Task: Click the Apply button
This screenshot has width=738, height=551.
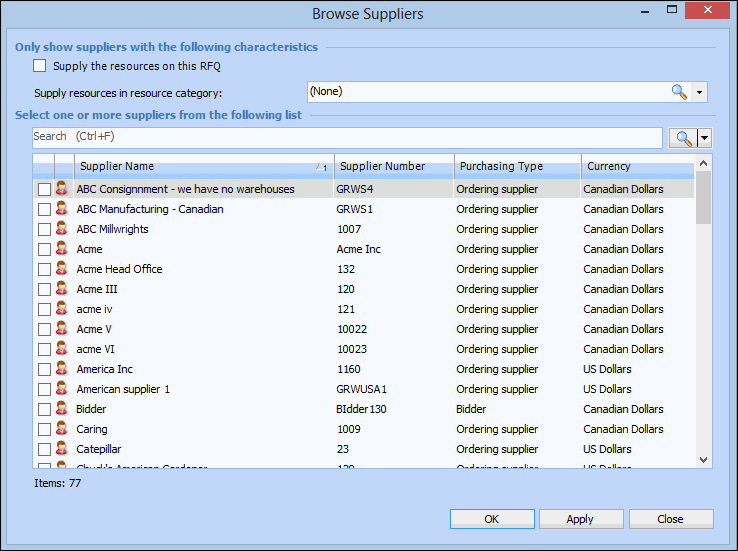Action: click(580, 519)
